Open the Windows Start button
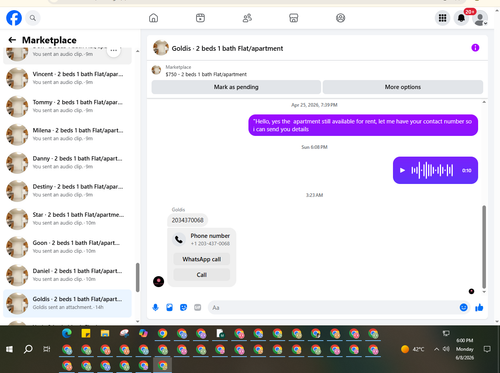 pyautogui.click(x=9, y=349)
